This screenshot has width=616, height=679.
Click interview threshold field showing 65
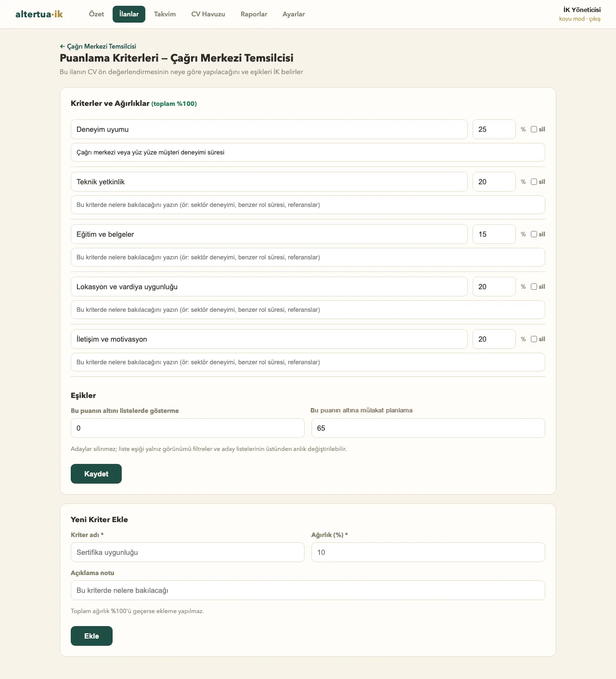click(428, 428)
